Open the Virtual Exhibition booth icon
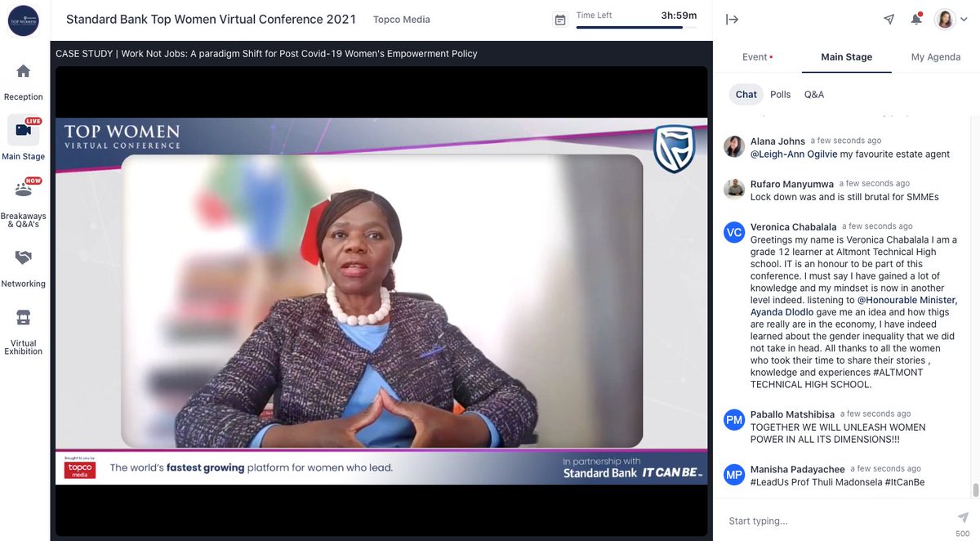The image size is (980, 541). coord(23,316)
